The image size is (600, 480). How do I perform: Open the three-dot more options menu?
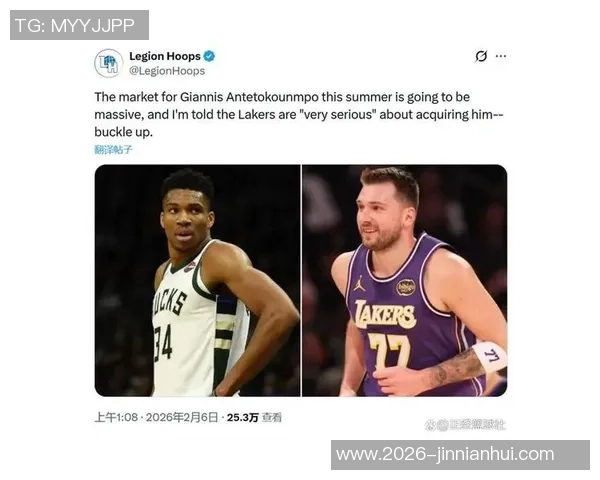(x=501, y=56)
